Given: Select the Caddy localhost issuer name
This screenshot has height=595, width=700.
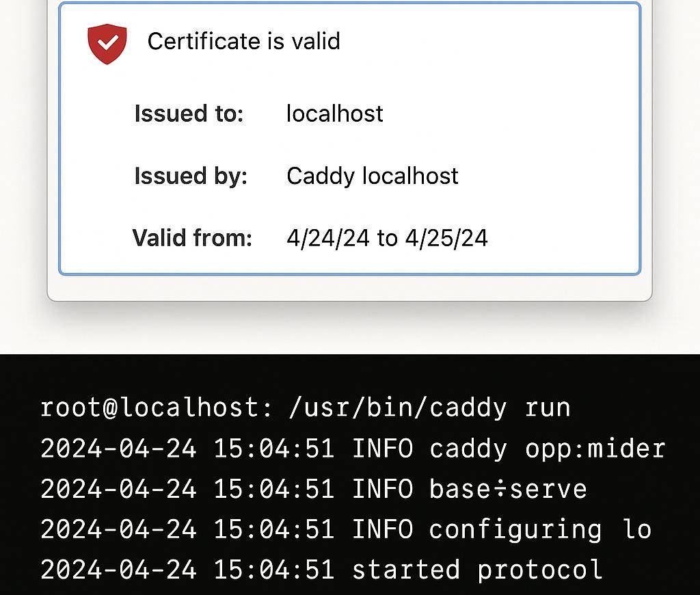Looking at the screenshot, I should coord(373,176).
